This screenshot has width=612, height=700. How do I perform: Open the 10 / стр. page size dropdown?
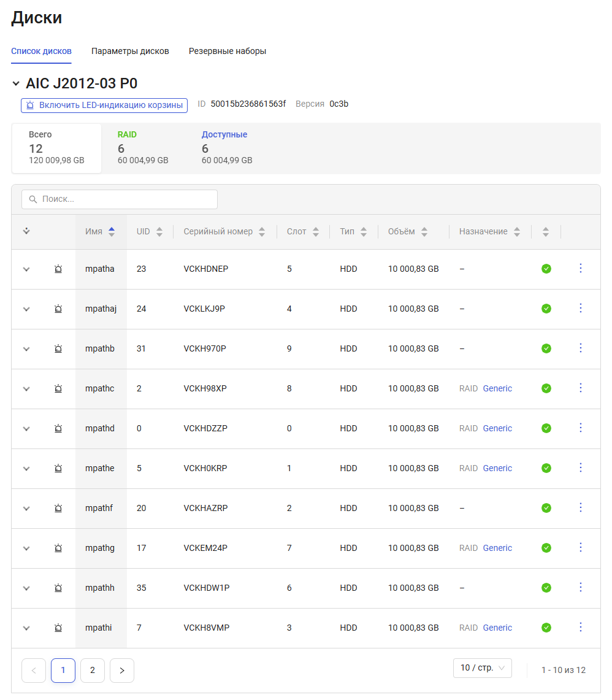tap(482, 668)
